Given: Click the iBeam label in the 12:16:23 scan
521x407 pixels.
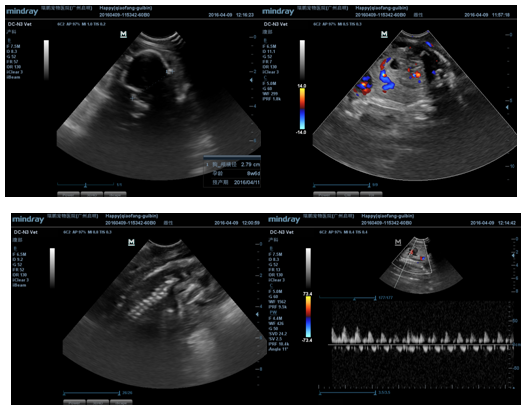Looking at the screenshot, I should 13,77.
